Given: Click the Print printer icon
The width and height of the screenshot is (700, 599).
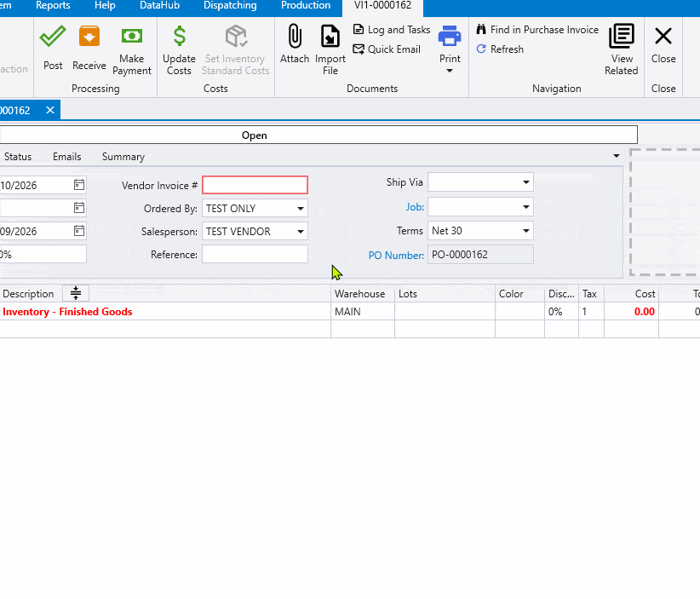Looking at the screenshot, I should [x=450, y=36].
